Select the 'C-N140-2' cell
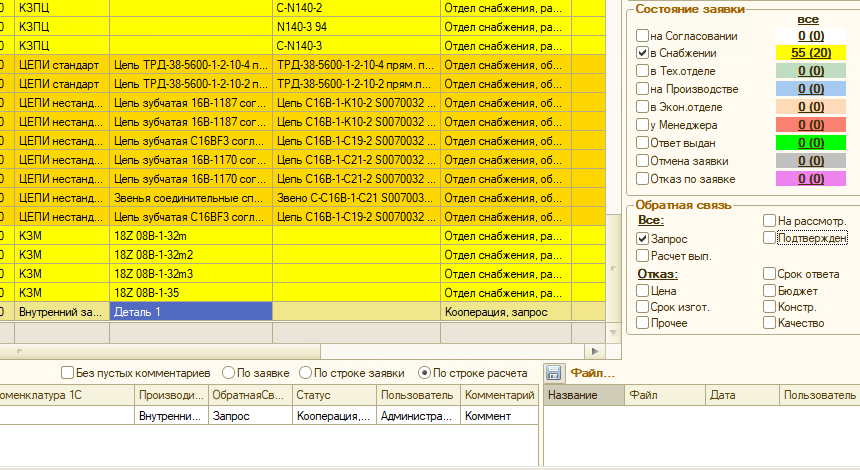The image size is (860, 470). (x=357, y=8)
